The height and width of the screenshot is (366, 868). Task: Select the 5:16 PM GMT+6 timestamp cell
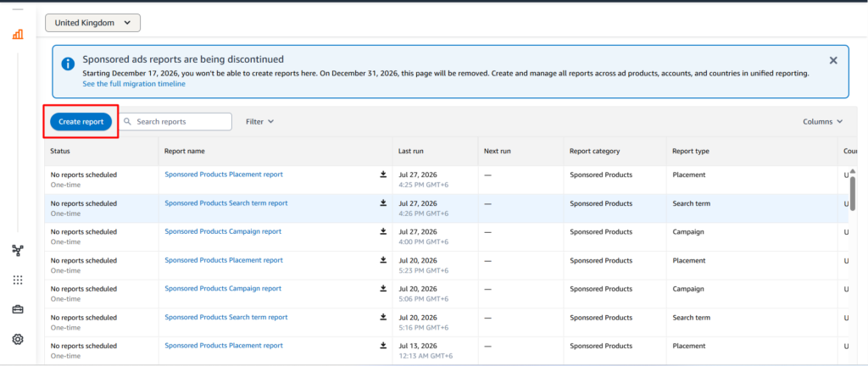coord(424,328)
